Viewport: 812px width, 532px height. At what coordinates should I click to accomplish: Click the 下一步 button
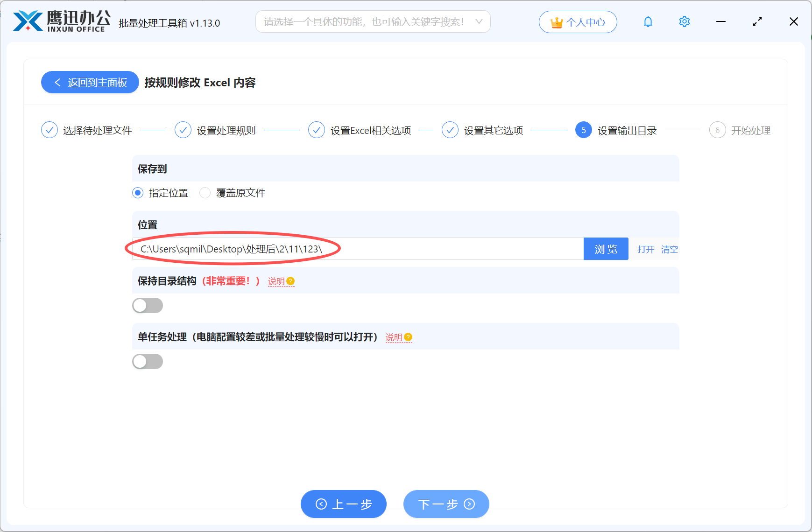point(445,504)
